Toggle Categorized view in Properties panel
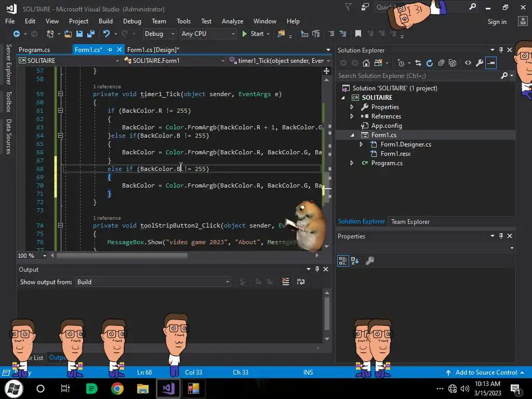This screenshot has height=399, width=532. click(x=343, y=261)
